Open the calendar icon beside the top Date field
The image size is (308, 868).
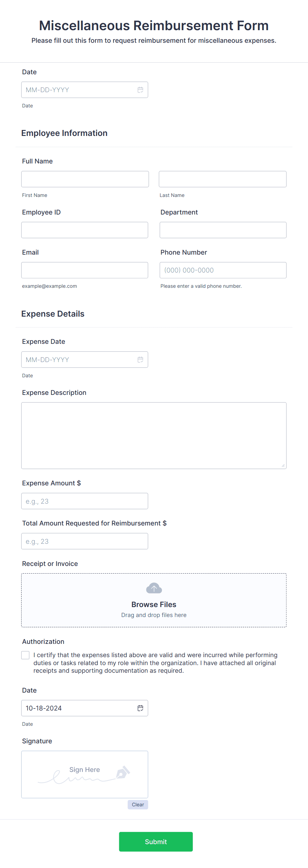tap(140, 89)
